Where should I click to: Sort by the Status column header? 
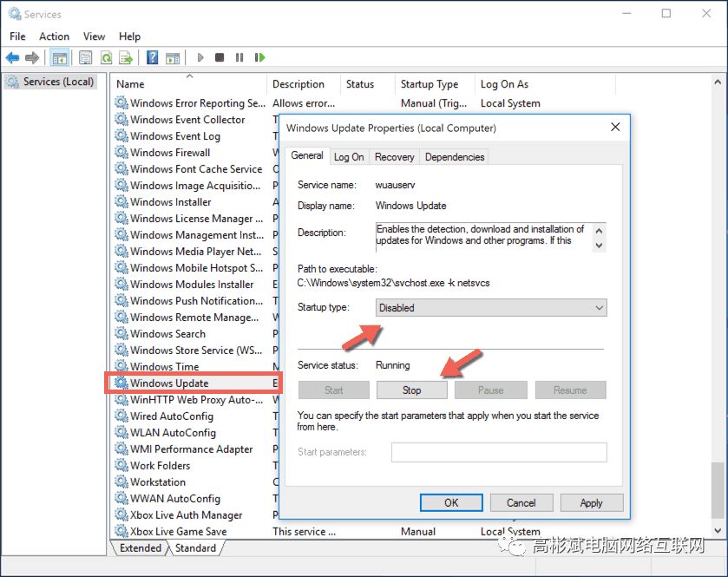pyautogui.click(x=368, y=84)
